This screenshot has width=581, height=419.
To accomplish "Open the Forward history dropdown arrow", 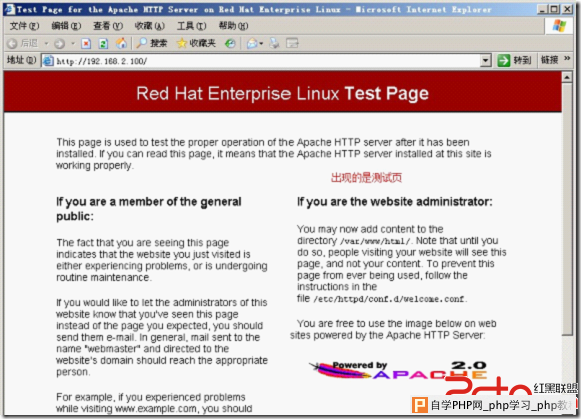I will [x=73, y=44].
